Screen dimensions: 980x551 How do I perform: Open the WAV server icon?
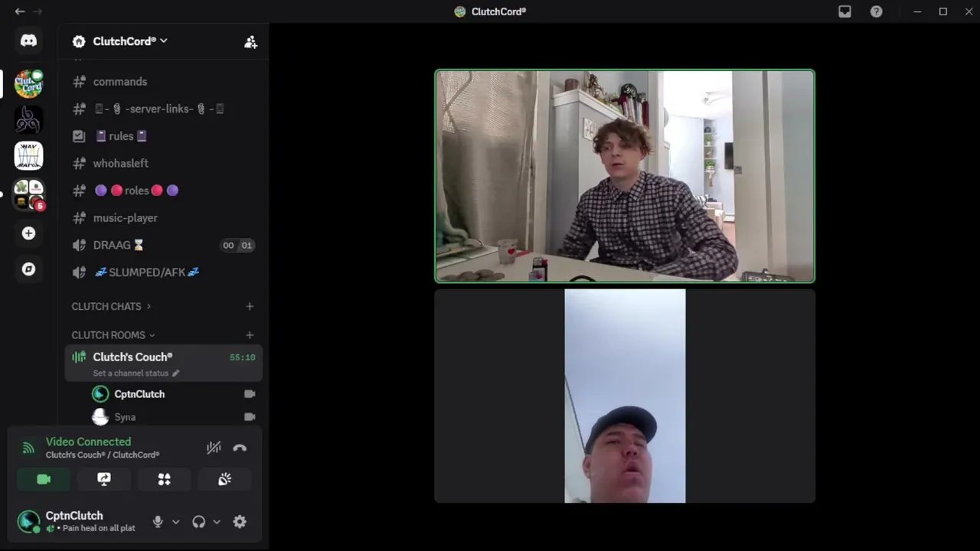click(x=28, y=156)
